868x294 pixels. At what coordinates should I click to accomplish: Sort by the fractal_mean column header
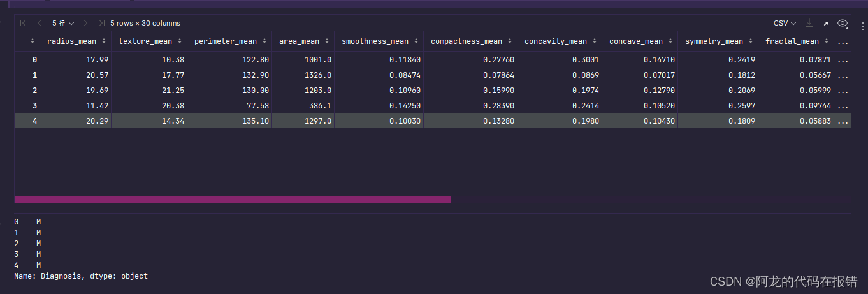click(796, 41)
